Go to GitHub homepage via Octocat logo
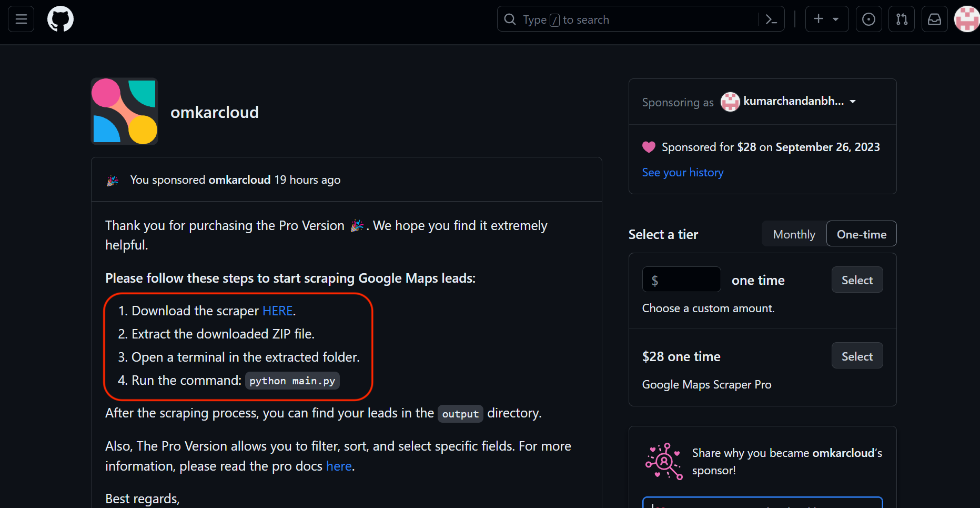Screen dimensions: 980x508 (x=60, y=19)
